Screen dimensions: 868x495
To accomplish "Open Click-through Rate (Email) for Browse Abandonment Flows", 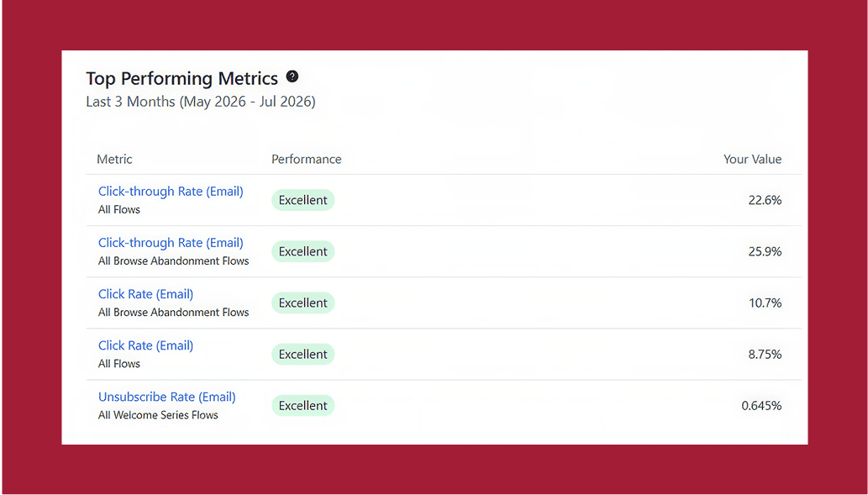I will tap(171, 243).
